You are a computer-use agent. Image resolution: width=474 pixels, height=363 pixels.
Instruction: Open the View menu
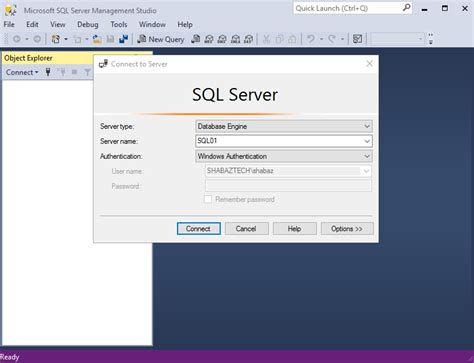(58, 25)
